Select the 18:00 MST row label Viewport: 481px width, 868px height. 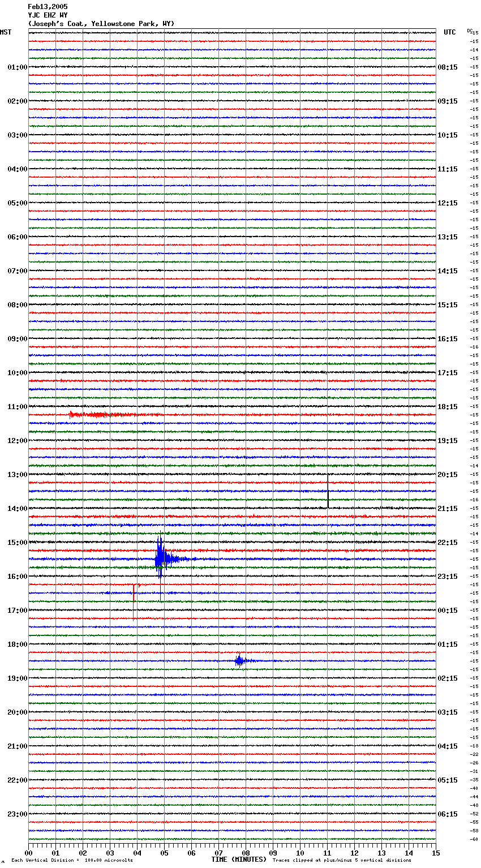pyautogui.click(x=17, y=644)
